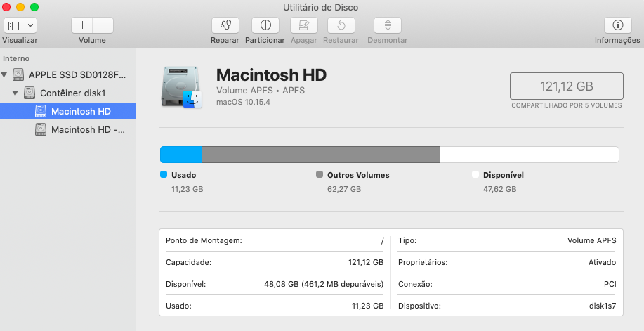Open the Informações info button
This screenshot has width=644, height=331.
tap(617, 25)
